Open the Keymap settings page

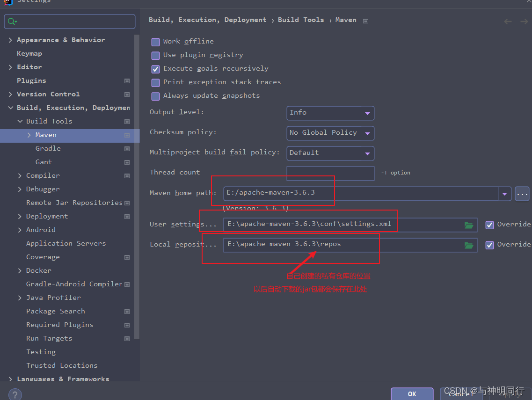(29, 54)
